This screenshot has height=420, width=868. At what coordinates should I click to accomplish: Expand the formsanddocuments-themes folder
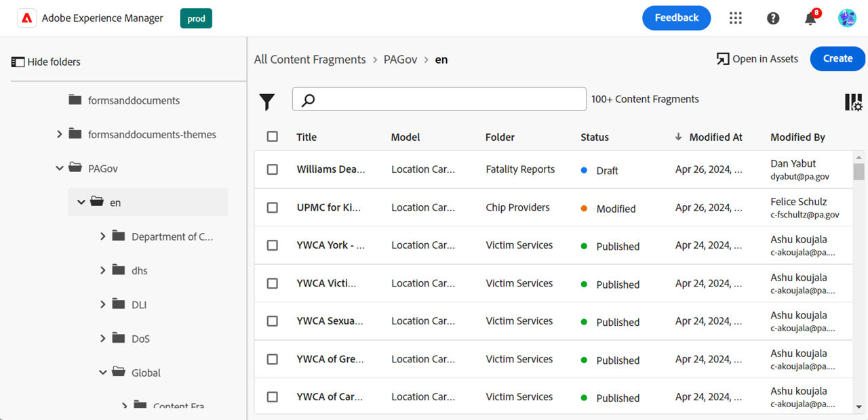(60, 134)
